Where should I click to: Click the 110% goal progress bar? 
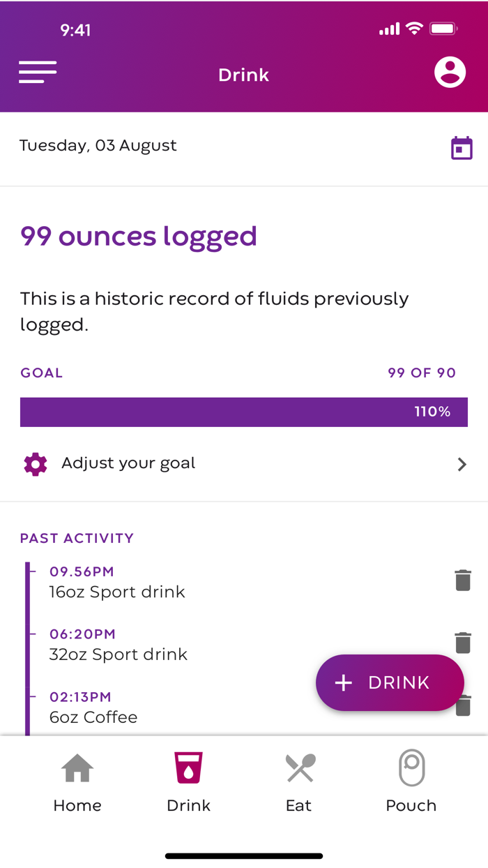244,412
